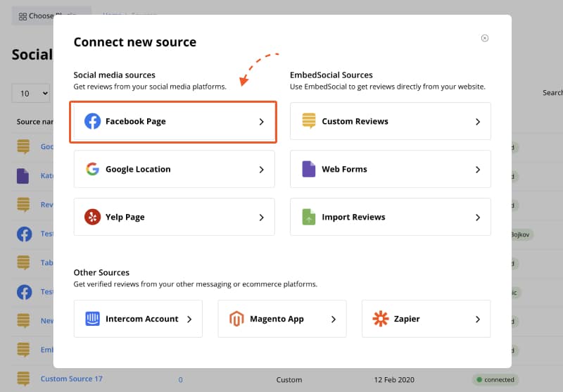Open the rows-per-page dropdown showing 10

point(31,94)
